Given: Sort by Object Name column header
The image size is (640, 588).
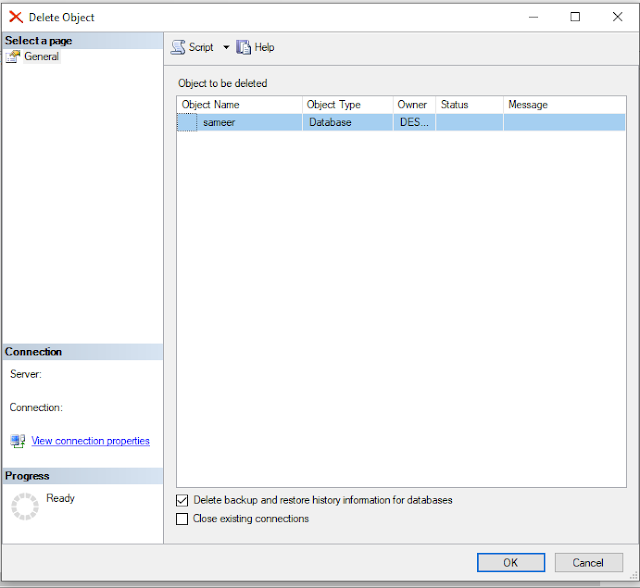Looking at the screenshot, I should 240,105.
